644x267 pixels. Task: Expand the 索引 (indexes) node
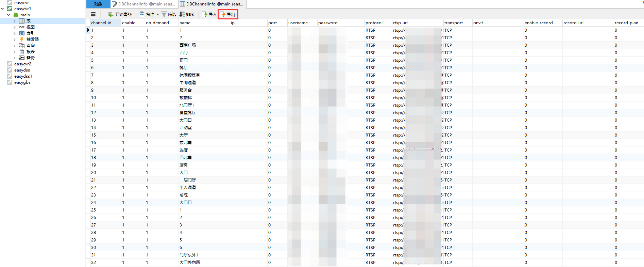click(15, 33)
